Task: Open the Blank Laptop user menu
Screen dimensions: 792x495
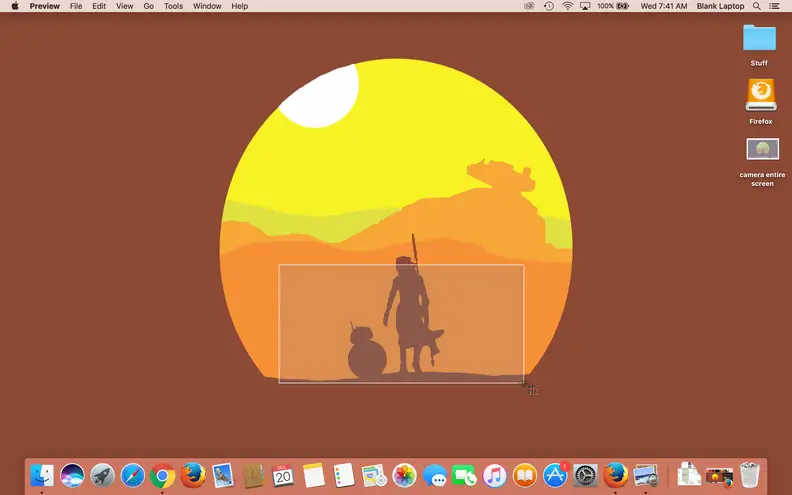Action: [x=720, y=6]
